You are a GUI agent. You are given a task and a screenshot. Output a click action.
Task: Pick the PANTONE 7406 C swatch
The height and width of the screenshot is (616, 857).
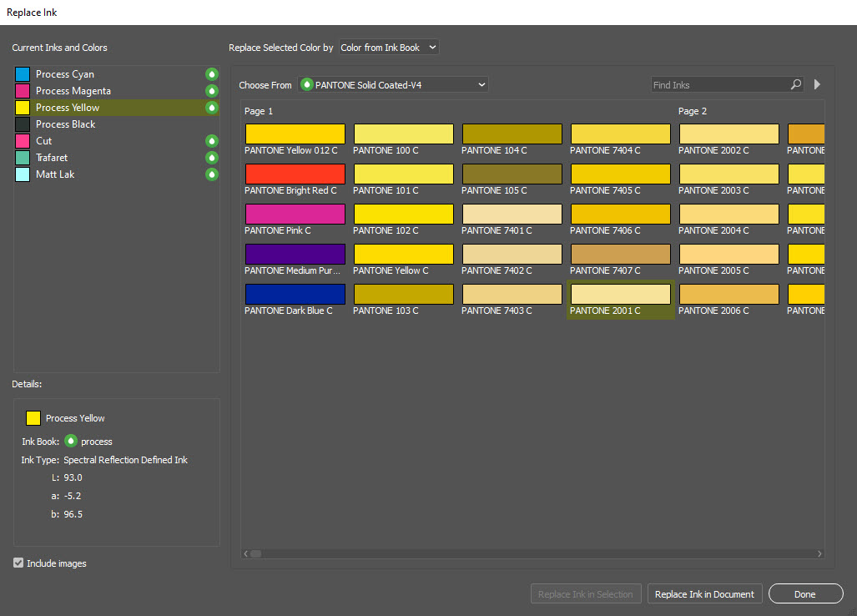(620, 214)
